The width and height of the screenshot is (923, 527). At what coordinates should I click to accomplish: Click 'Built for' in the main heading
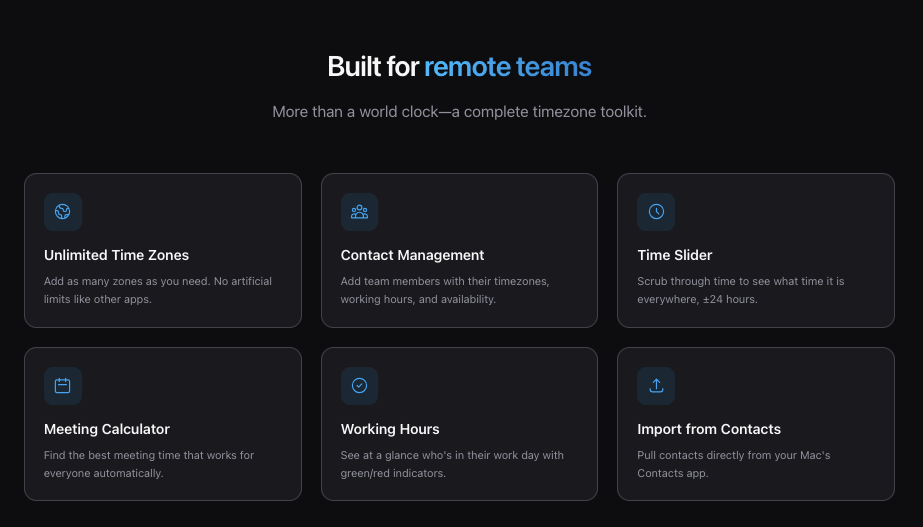tap(373, 67)
